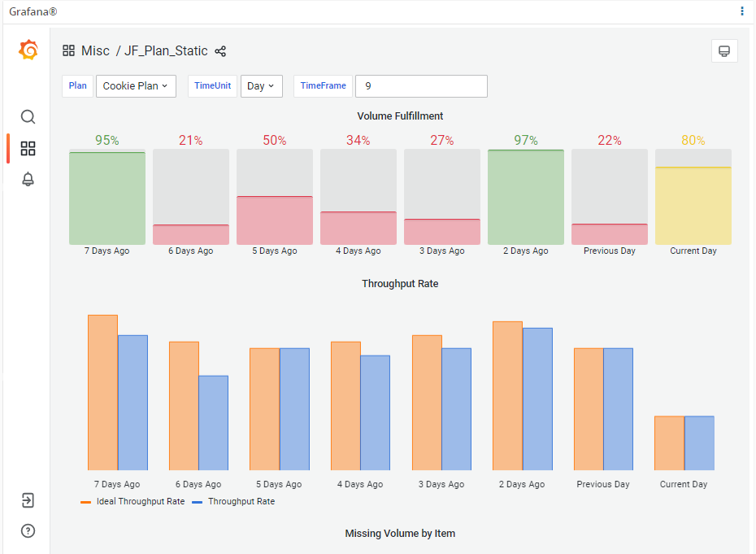Toggle Ideal Throughput Rate legend series

tap(140, 502)
